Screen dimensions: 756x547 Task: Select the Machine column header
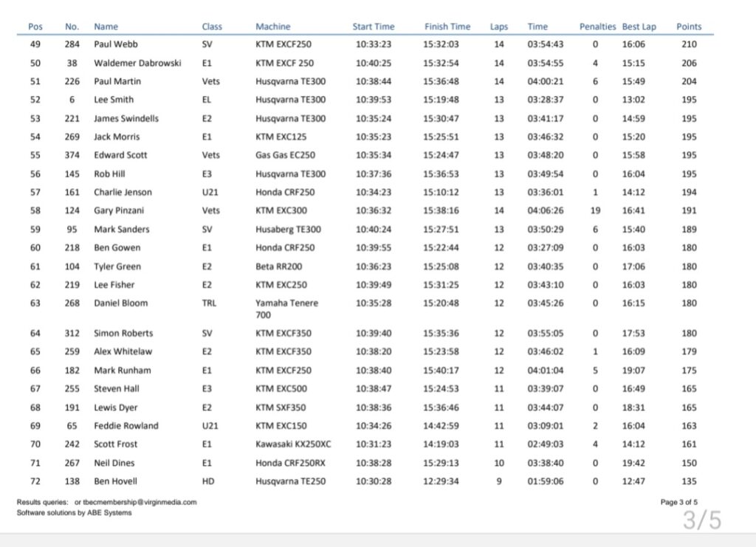pyautogui.click(x=273, y=27)
